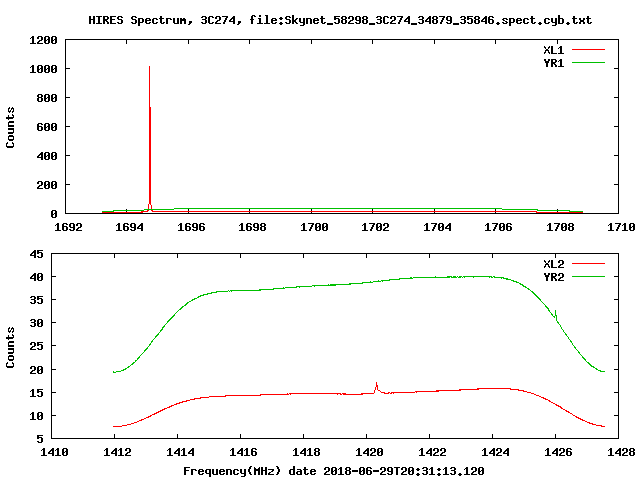Click the red XL2 peak near 1420 MHz

tap(376, 387)
